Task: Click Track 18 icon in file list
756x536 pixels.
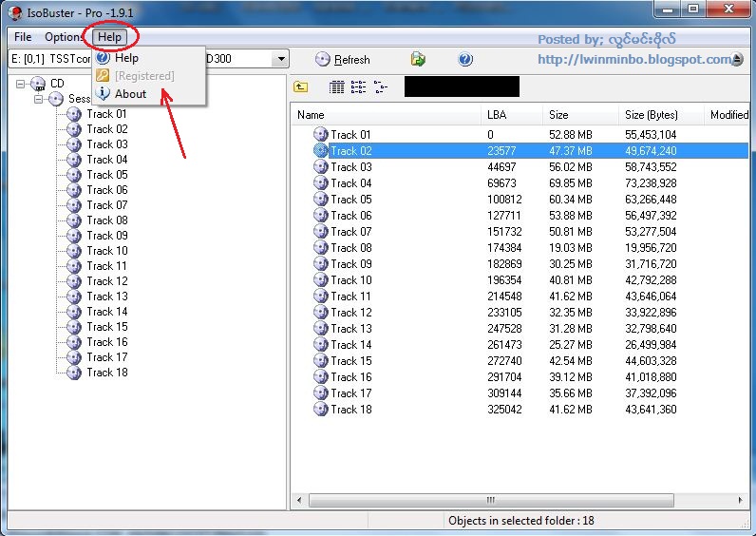Action: point(321,409)
